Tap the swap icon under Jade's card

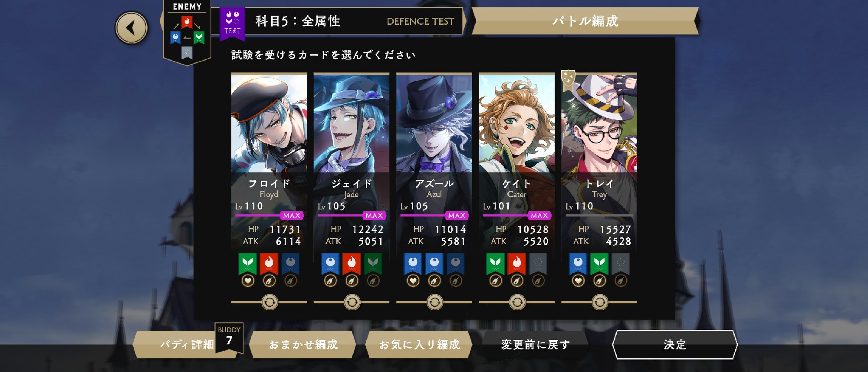352,302
